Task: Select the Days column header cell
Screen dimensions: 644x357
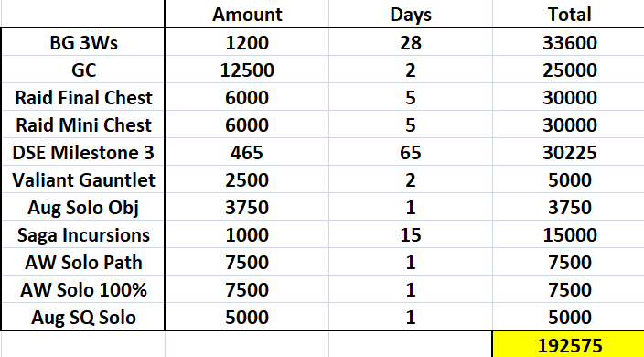Action: point(411,14)
